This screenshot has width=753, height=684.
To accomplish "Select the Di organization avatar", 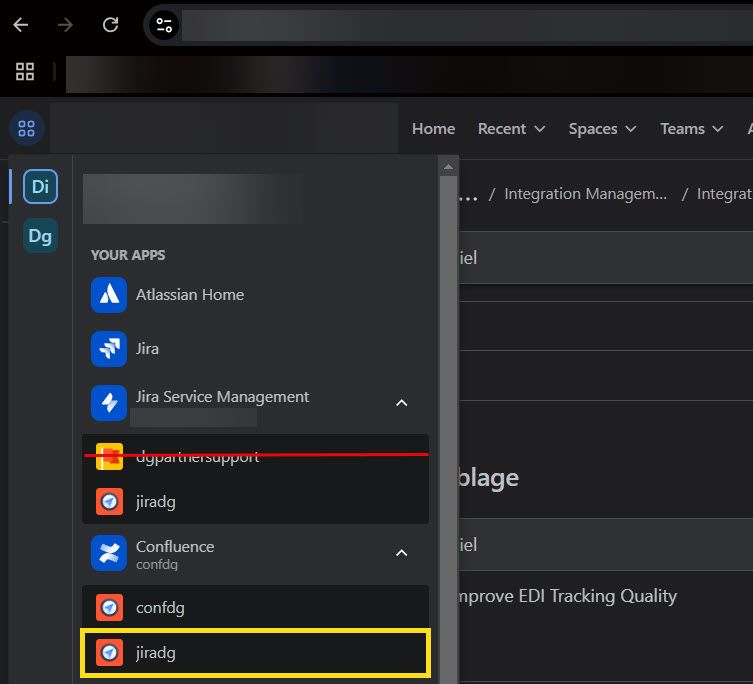I will point(40,187).
